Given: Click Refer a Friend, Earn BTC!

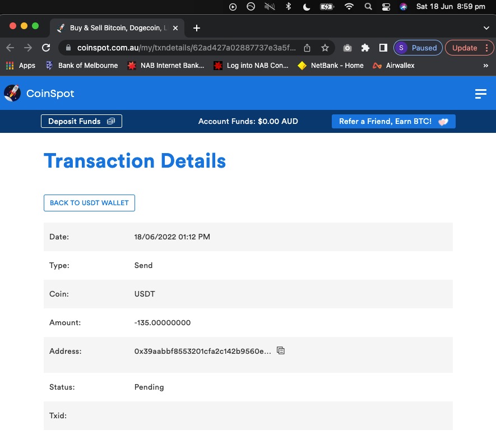Looking at the screenshot, I should point(393,121).
